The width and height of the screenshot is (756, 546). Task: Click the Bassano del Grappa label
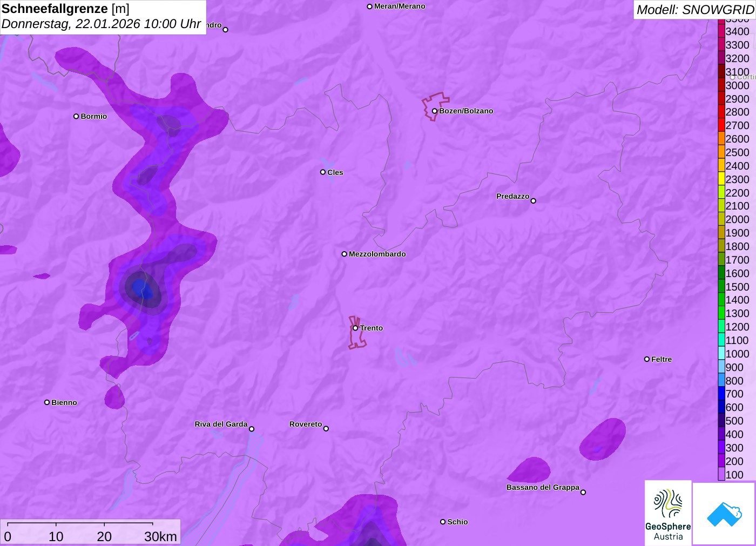tap(543, 487)
